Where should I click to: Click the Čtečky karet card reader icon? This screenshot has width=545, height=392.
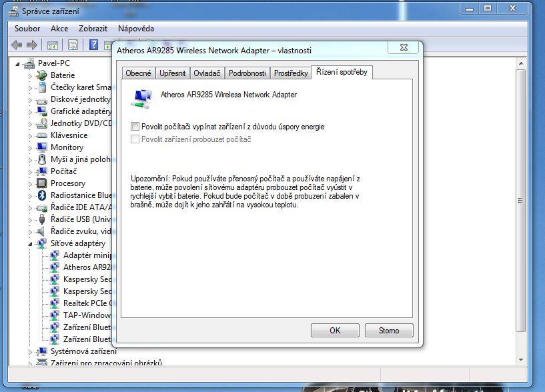pyautogui.click(x=42, y=87)
